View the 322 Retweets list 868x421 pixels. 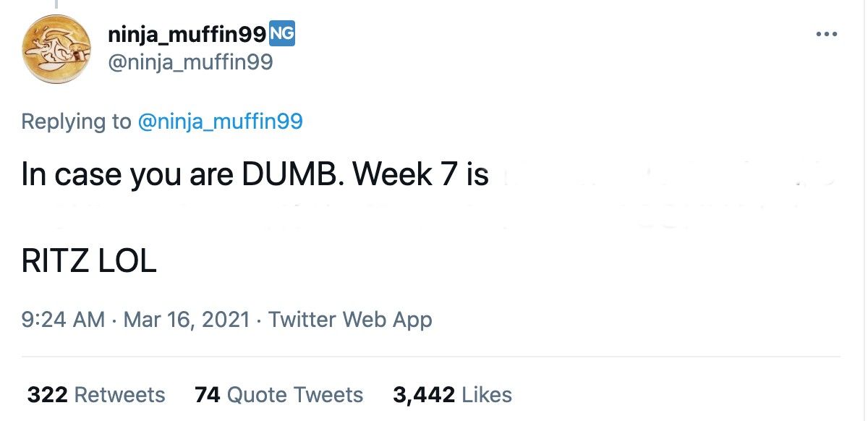(96, 395)
